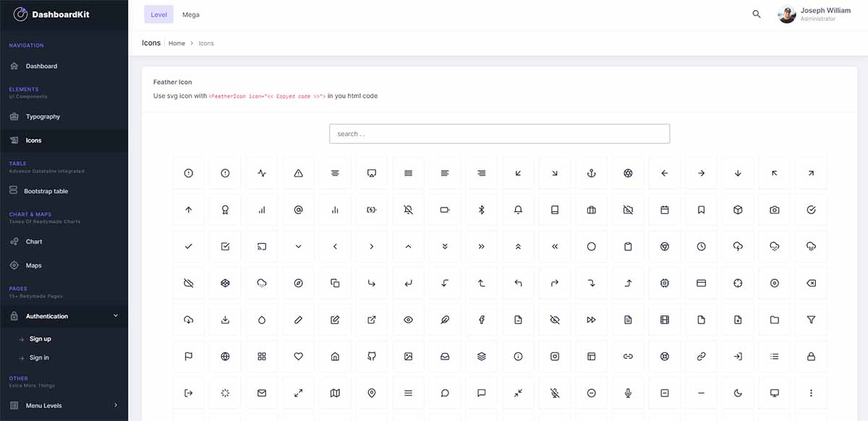Expand the Authentication menu

[x=64, y=316]
